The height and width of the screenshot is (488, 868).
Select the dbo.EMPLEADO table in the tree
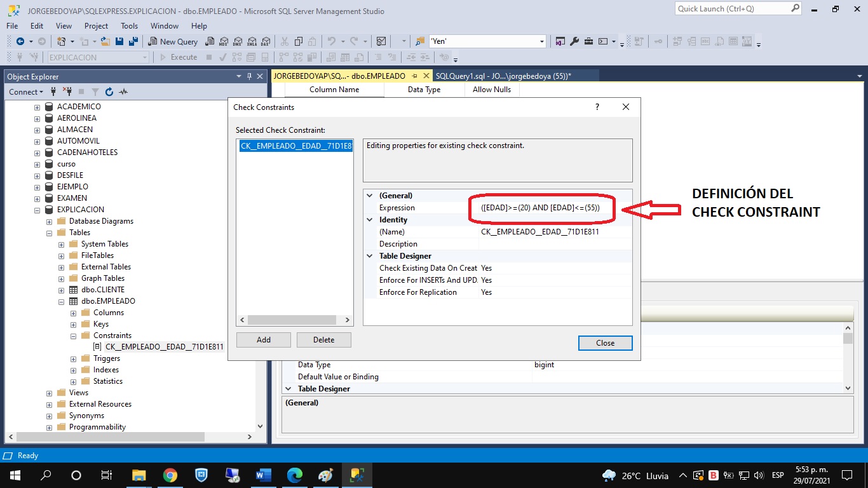[x=108, y=301]
